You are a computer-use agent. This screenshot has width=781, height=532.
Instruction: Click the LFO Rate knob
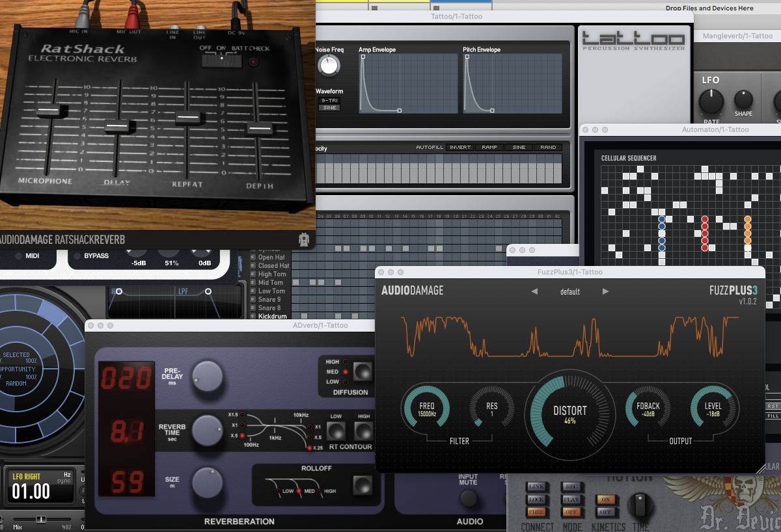711,102
